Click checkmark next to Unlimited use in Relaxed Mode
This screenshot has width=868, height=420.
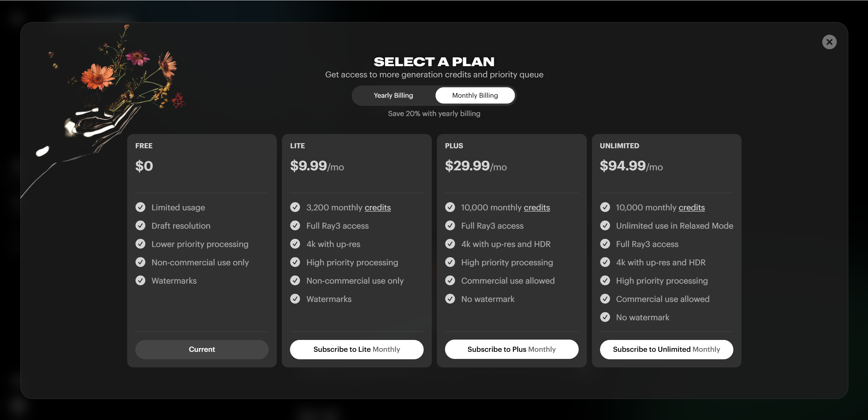[x=605, y=226]
